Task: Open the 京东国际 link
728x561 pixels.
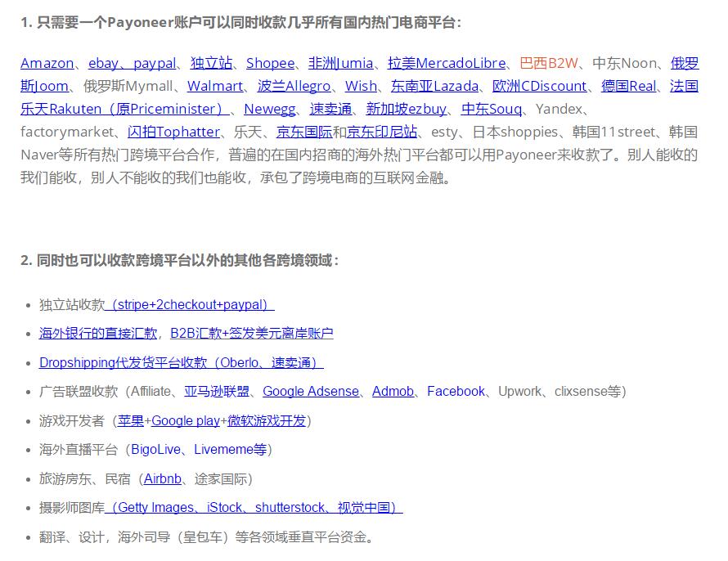Action: pos(304,132)
